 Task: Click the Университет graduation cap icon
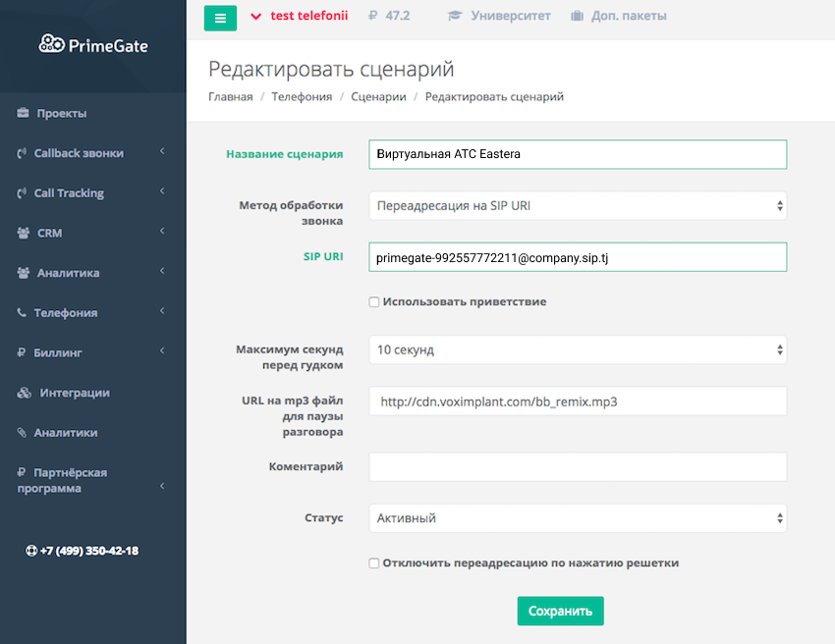pos(455,16)
